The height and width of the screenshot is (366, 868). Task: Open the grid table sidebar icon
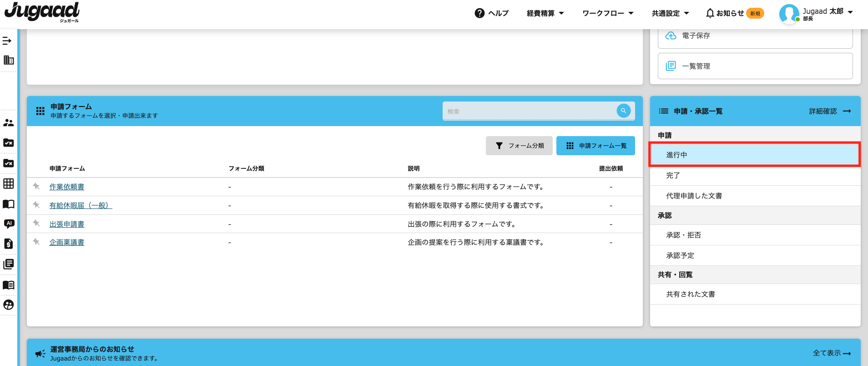point(9,183)
